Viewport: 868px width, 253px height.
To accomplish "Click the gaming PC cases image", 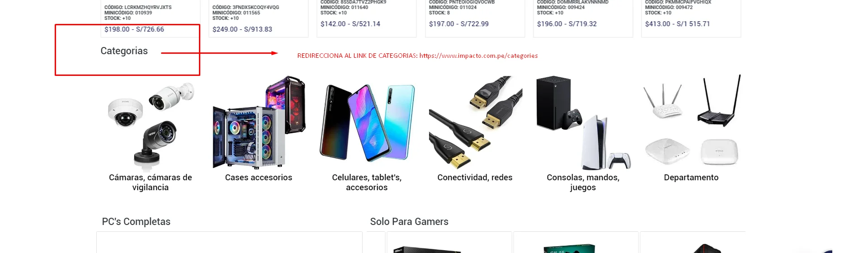I will (x=259, y=122).
